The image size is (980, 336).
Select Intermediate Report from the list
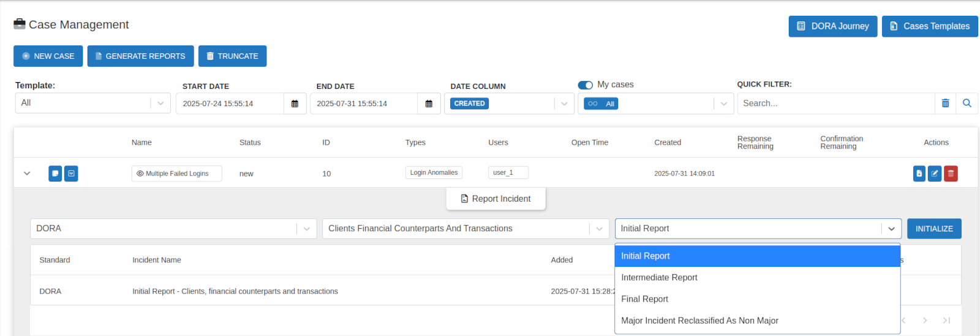click(659, 277)
